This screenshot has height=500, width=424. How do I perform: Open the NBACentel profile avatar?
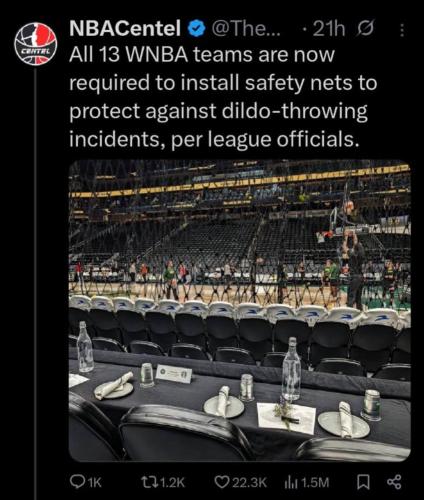click(x=36, y=43)
